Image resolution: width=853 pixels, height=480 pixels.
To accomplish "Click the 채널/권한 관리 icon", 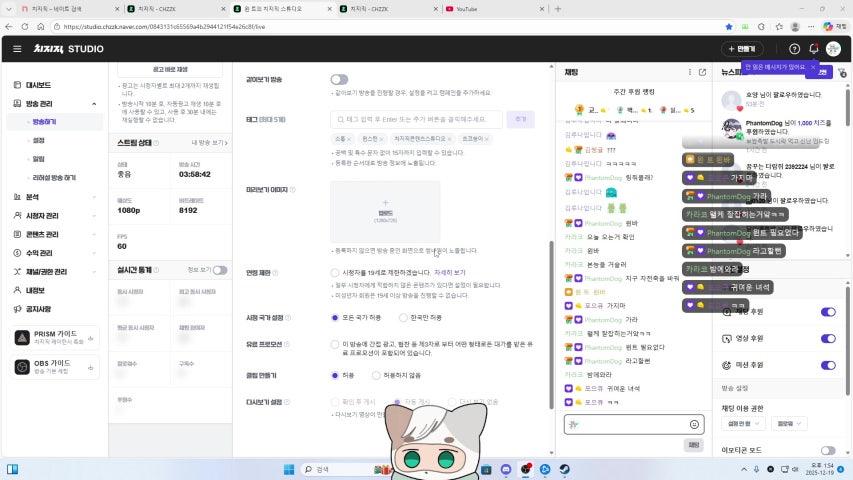I will 17,272.
